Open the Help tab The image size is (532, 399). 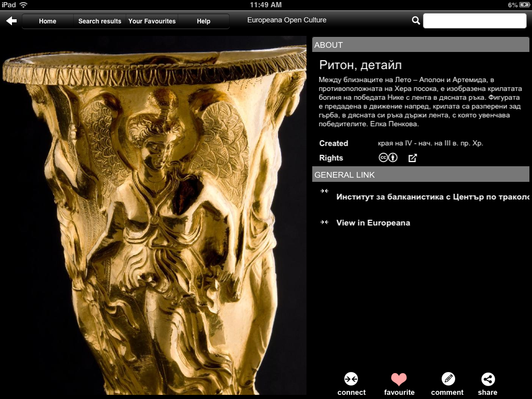pos(204,21)
